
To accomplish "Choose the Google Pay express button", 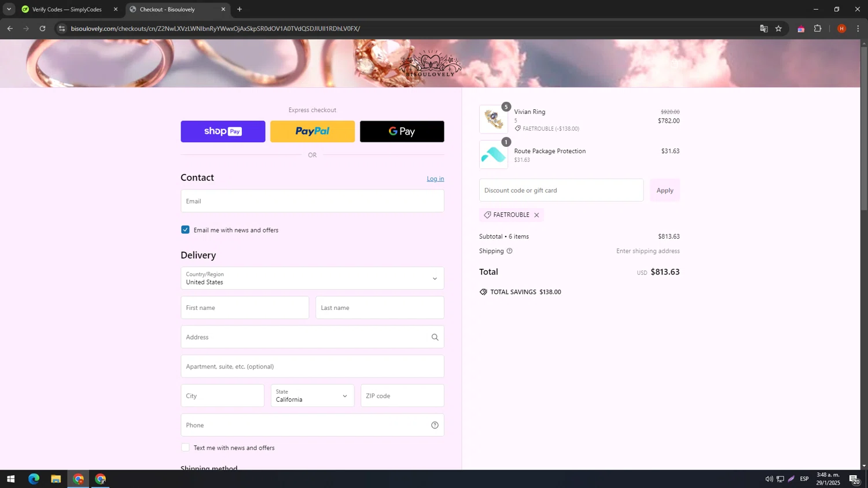I will (402, 131).
